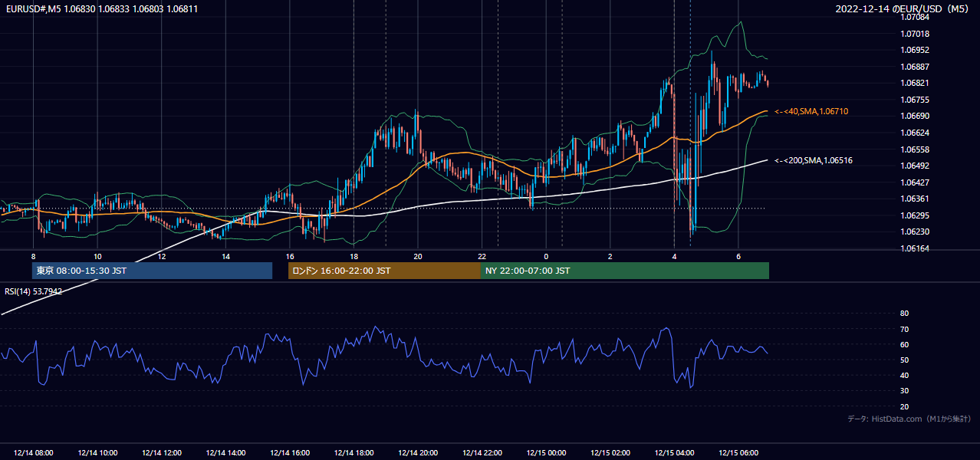
Task: Click hour 2 on the chart time axis
Action: (610, 256)
